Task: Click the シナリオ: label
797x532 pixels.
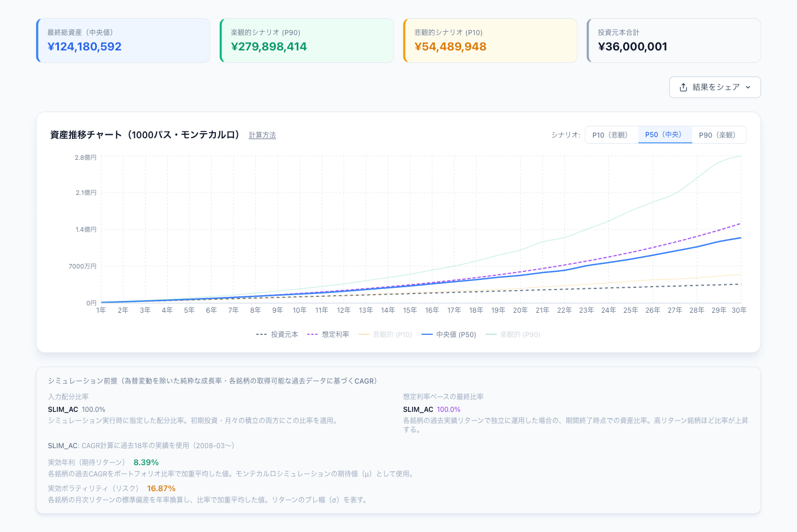Action: tap(566, 135)
